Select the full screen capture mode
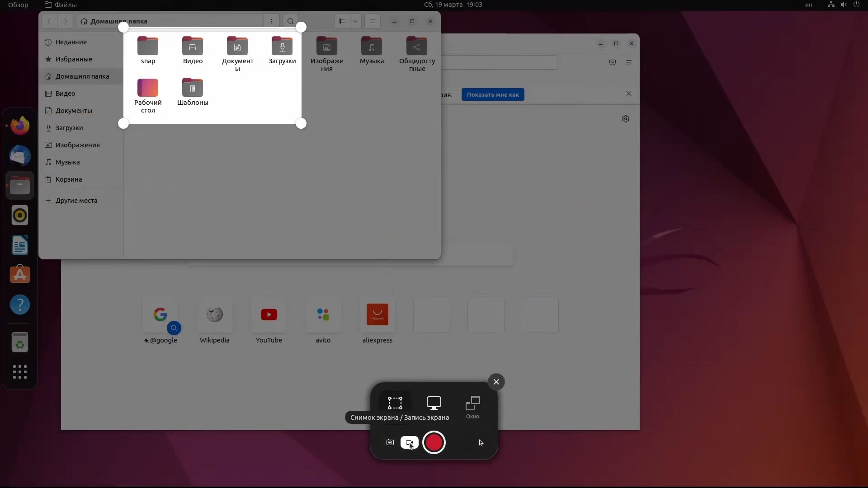The height and width of the screenshot is (488, 868). (434, 403)
